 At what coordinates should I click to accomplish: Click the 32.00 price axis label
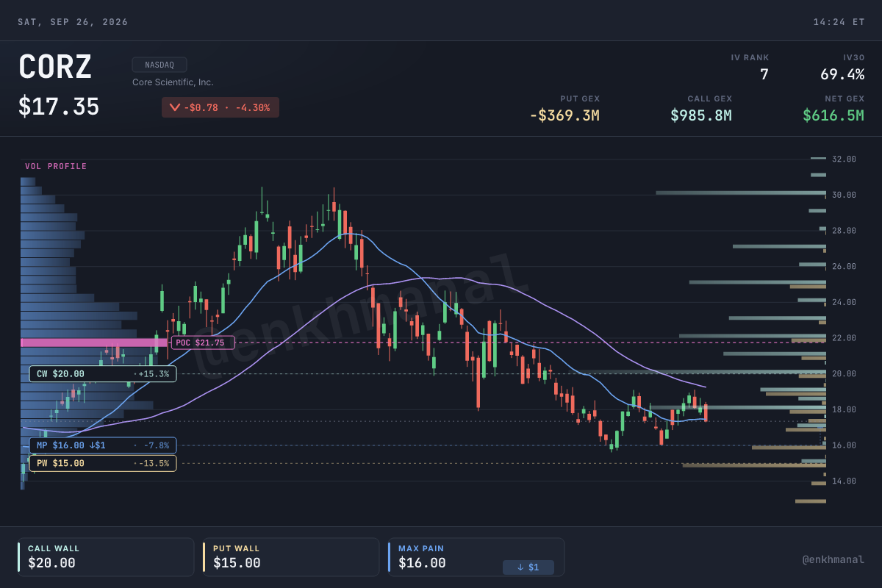tap(844, 159)
